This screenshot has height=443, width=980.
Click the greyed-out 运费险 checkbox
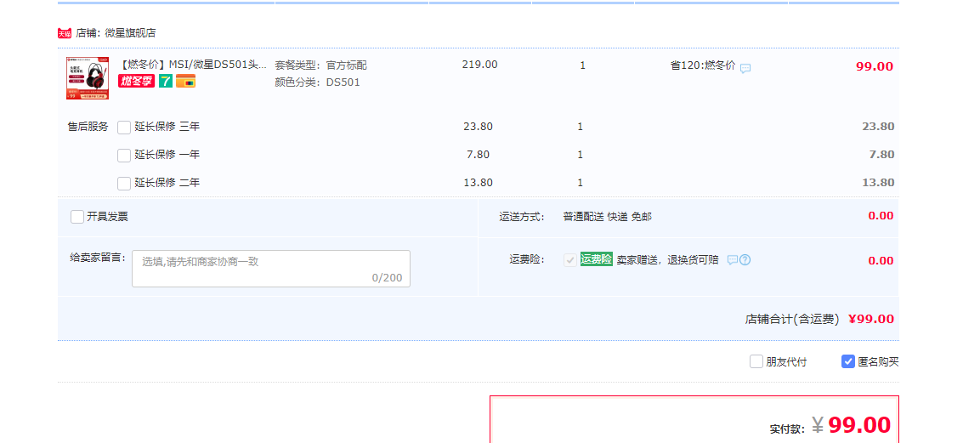click(570, 260)
